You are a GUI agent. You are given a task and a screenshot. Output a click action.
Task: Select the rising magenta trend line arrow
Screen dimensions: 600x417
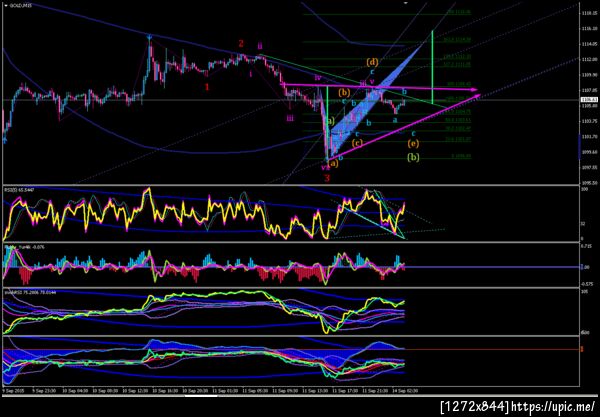pos(404,127)
